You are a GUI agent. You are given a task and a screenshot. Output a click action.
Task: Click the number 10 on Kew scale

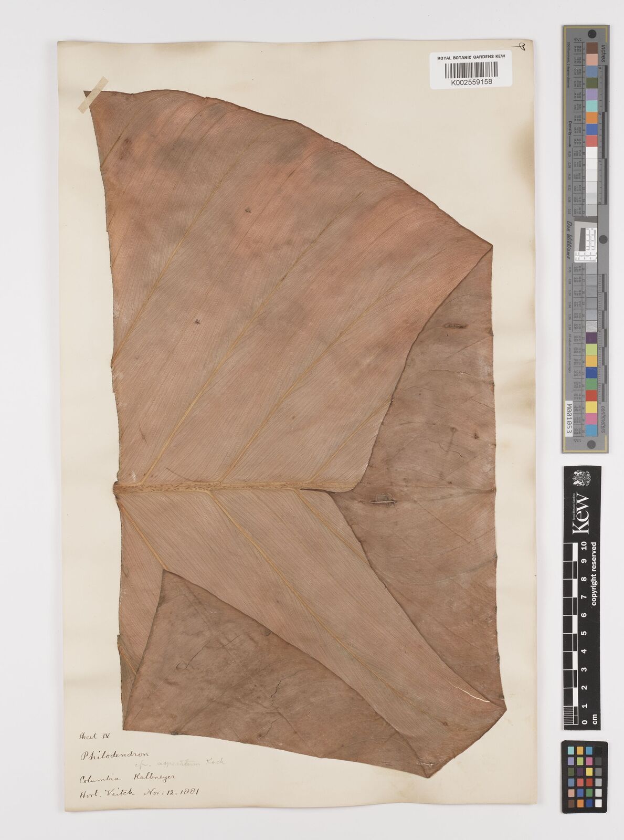(x=584, y=547)
